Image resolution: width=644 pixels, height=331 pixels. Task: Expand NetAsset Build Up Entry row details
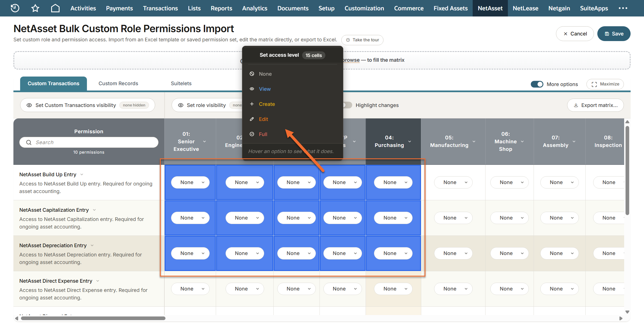pos(82,175)
